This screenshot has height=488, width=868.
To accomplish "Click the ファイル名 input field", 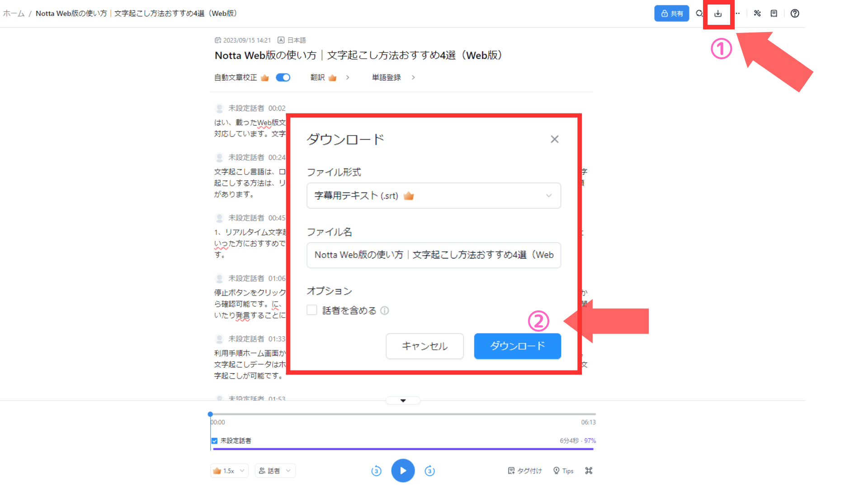I will (x=434, y=255).
